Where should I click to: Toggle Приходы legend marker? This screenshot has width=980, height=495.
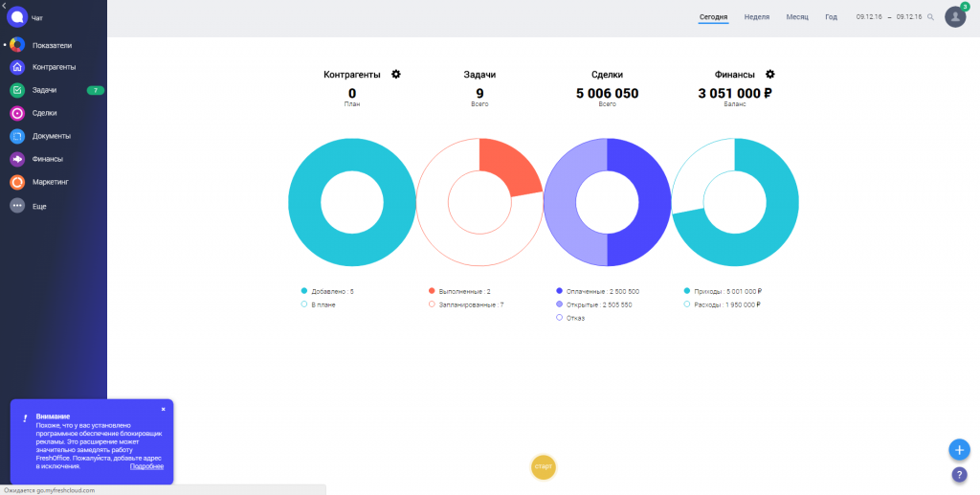click(x=687, y=291)
